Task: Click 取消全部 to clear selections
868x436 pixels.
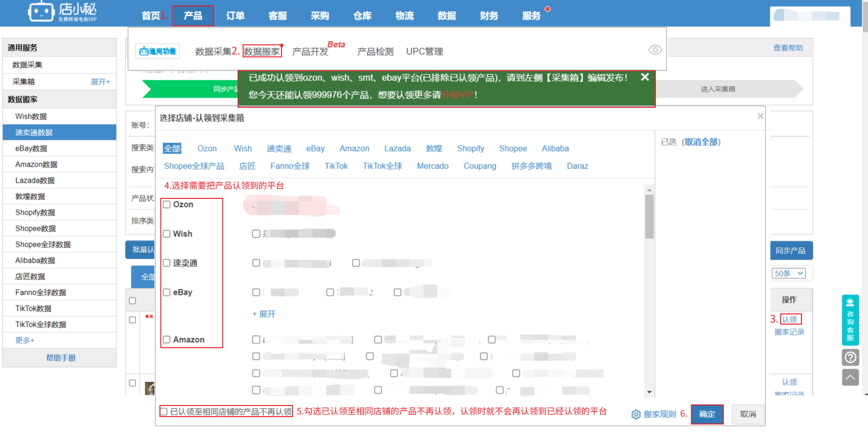Action: [x=701, y=142]
